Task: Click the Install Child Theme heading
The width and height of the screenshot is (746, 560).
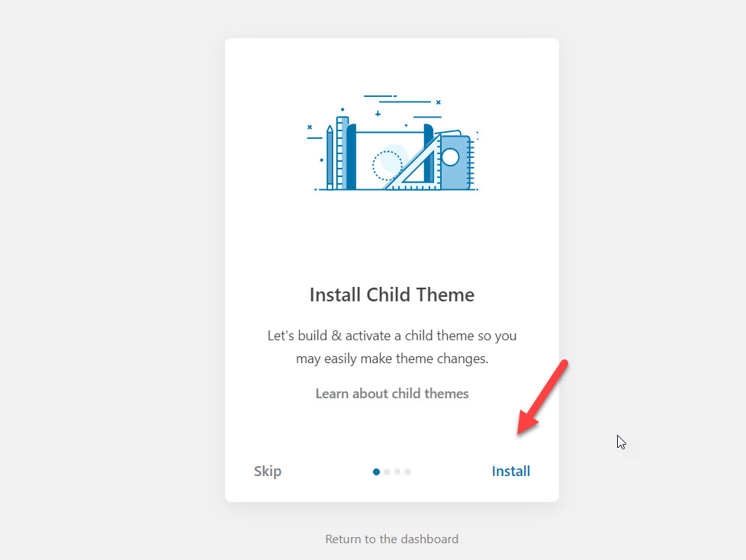Action: coord(392,294)
